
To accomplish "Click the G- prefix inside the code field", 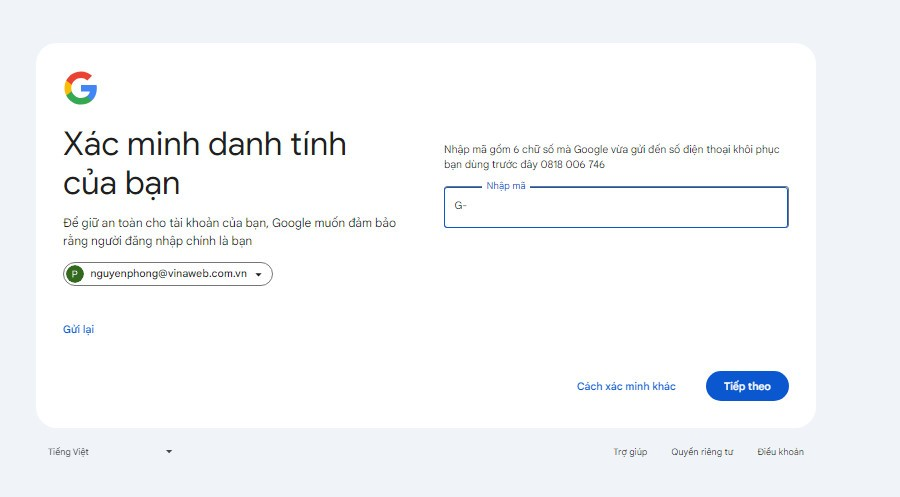I will tap(461, 207).
